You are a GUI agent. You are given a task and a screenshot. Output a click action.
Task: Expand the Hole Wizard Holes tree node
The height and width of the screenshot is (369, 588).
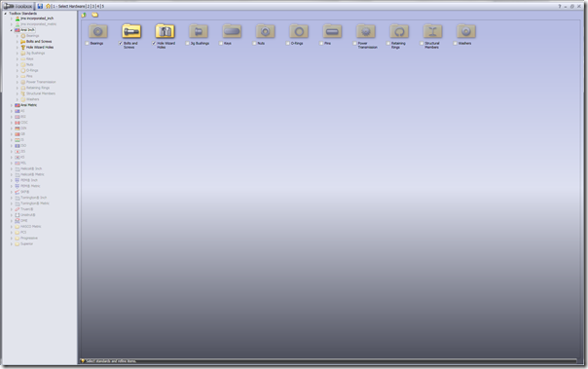18,48
